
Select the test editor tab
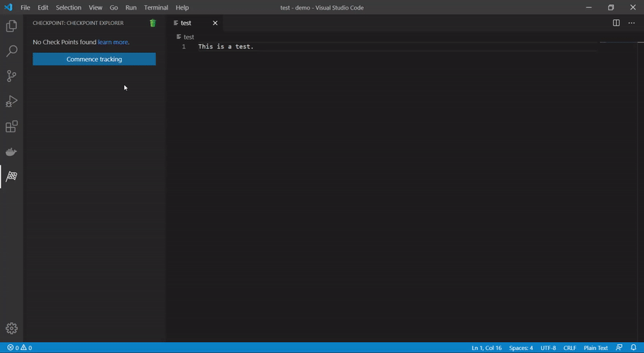point(196,23)
